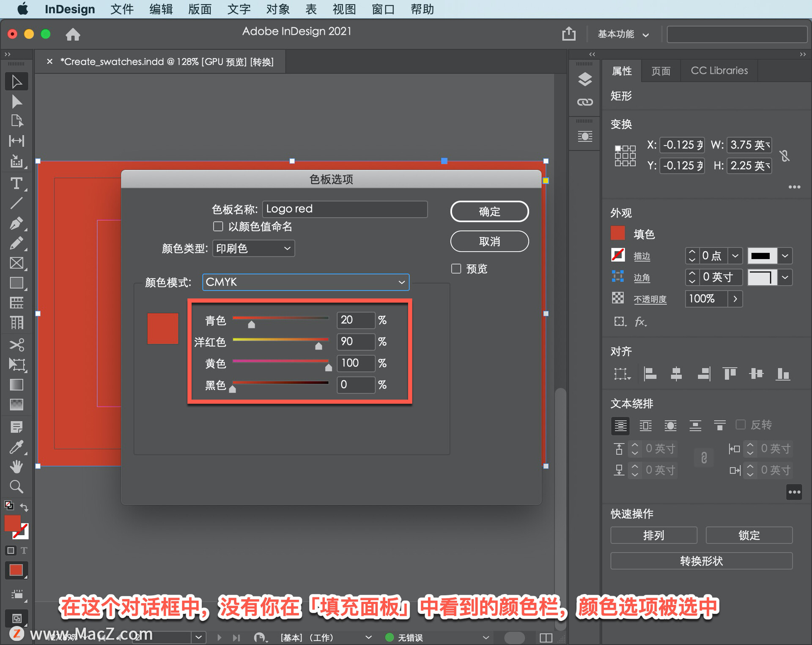Select the Scissors tool
Screen dimensions: 812x645
click(16, 344)
